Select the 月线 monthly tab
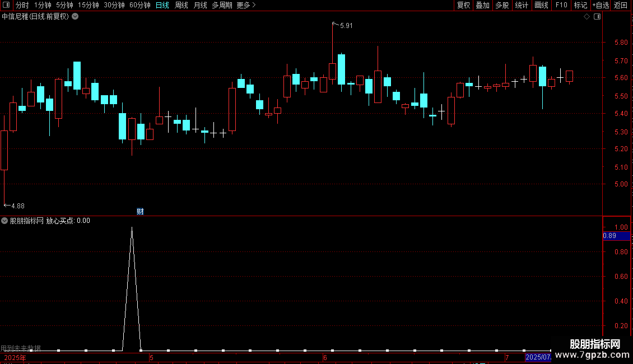 click(x=200, y=5)
